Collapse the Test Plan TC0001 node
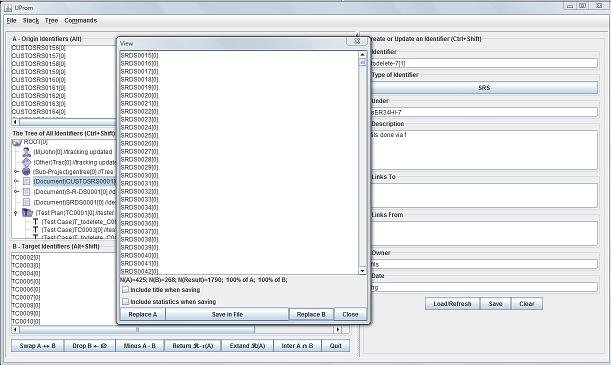611x365 pixels. [x=16, y=213]
